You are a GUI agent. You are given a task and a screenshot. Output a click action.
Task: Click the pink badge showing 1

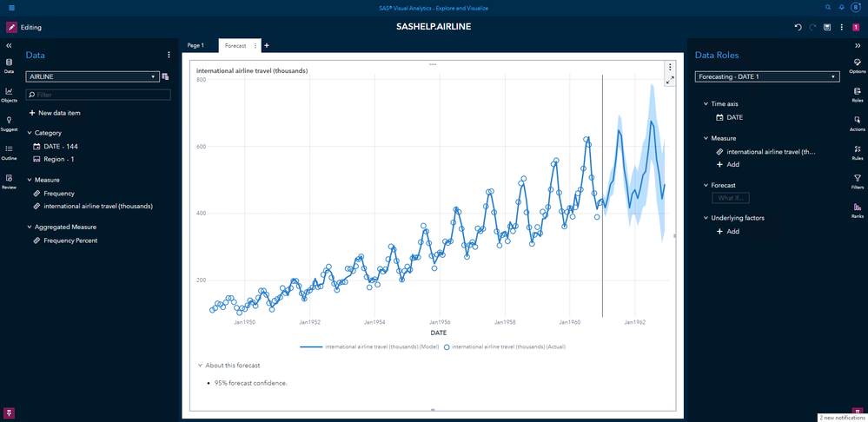(857, 27)
